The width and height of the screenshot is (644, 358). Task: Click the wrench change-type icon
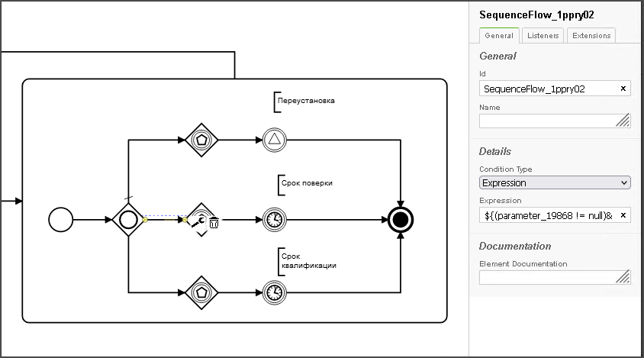coord(198,222)
